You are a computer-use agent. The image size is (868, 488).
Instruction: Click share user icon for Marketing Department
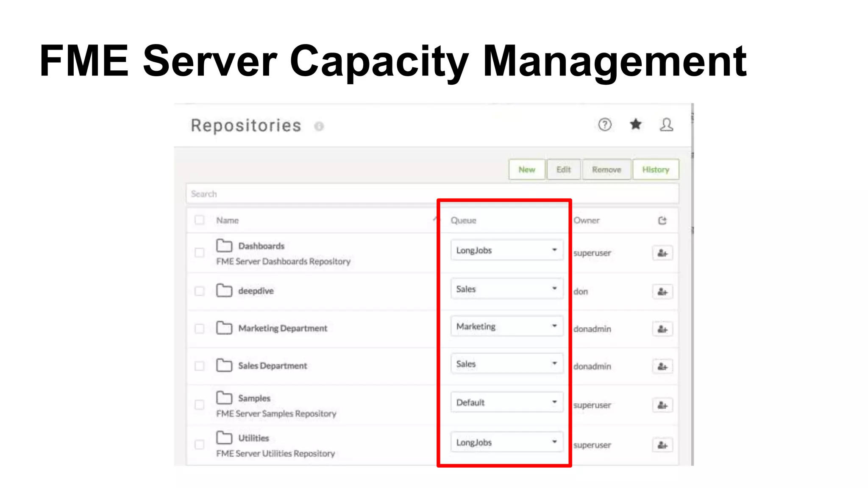662,329
